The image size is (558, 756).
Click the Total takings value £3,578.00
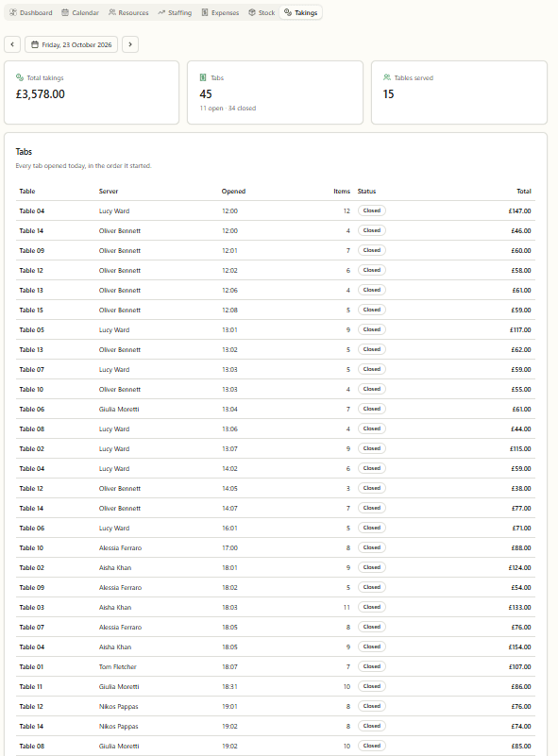41,94
